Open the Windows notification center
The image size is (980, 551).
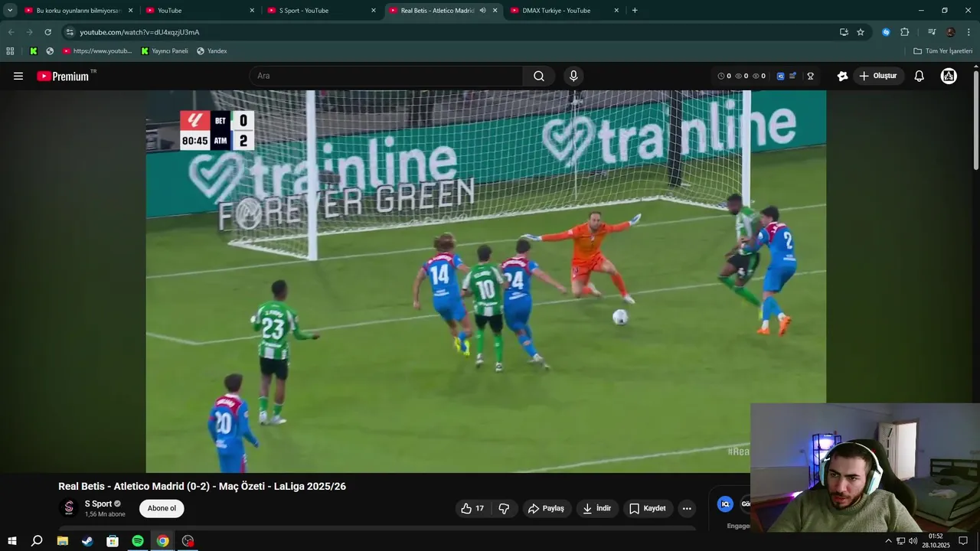pyautogui.click(x=963, y=541)
